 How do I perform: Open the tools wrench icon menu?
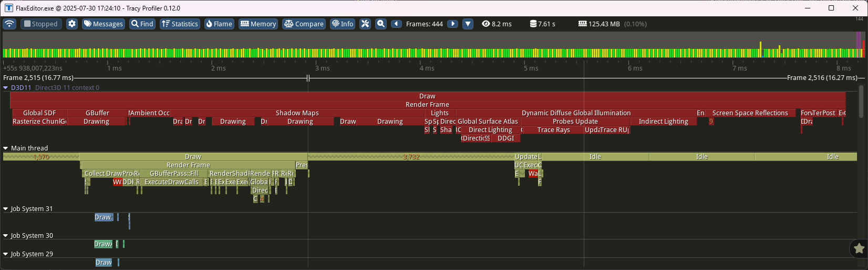click(x=365, y=24)
